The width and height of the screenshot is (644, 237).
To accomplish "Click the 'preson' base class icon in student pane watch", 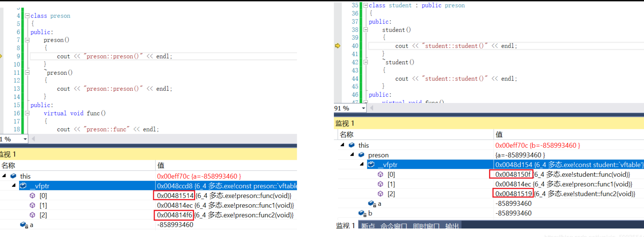I will click(x=361, y=155).
